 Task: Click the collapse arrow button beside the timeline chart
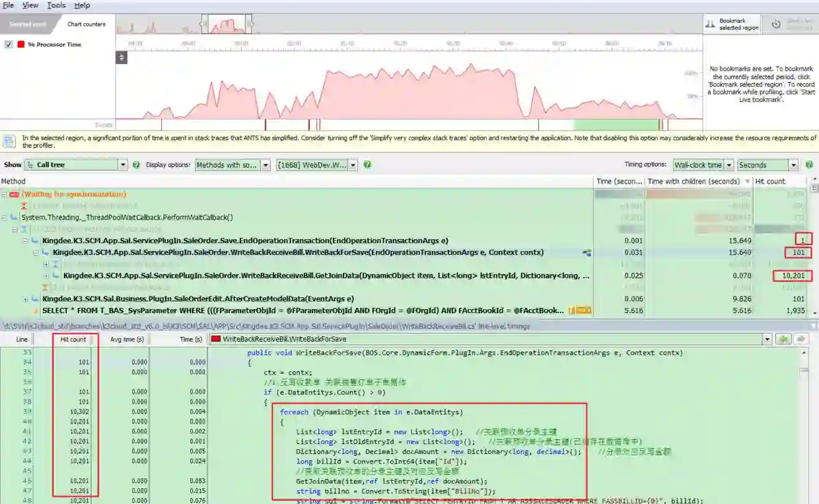point(121,57)
